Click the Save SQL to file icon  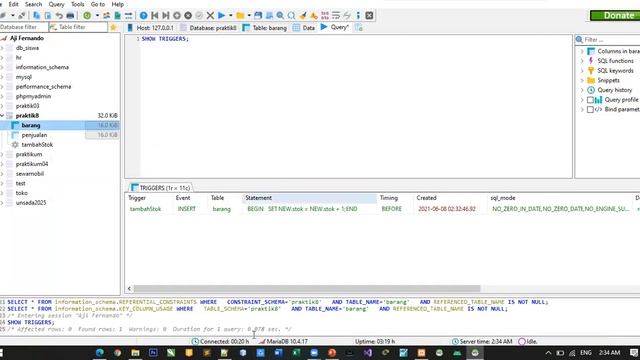(x=258, y=16)
